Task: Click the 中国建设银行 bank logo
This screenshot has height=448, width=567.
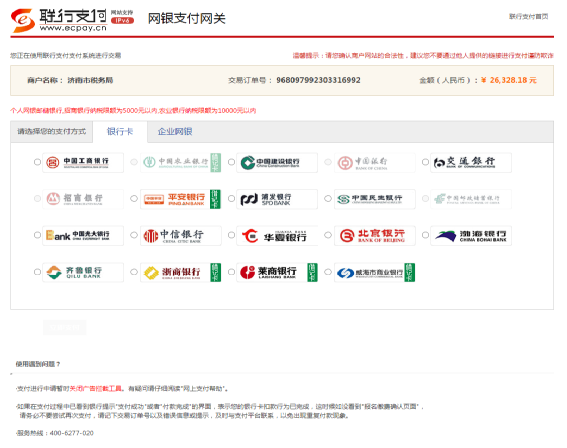Action: 277,162
